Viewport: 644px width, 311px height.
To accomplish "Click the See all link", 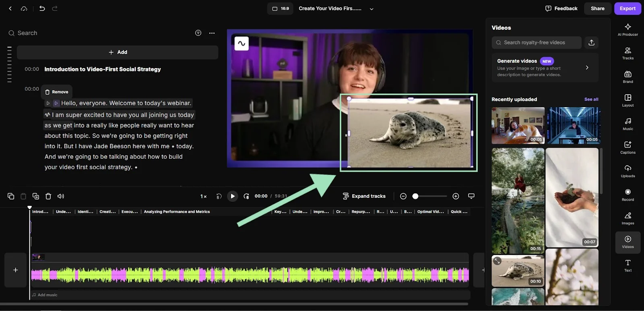I will 591,100.
